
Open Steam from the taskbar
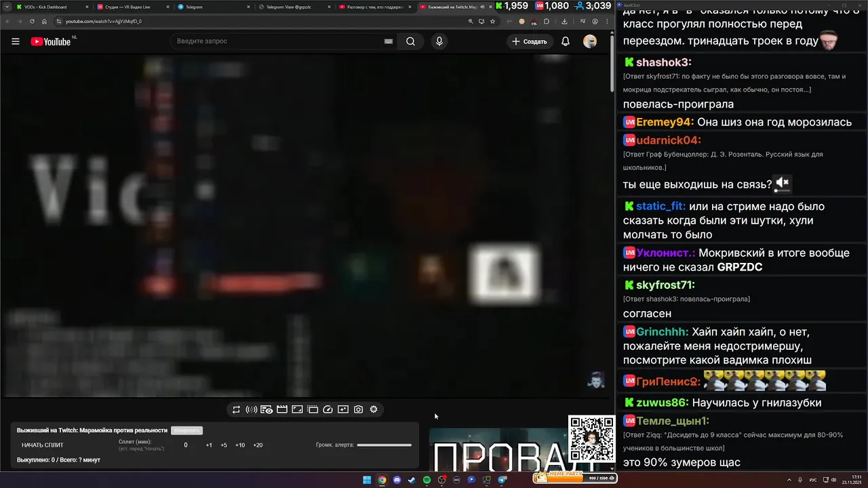tap(412, 480)
